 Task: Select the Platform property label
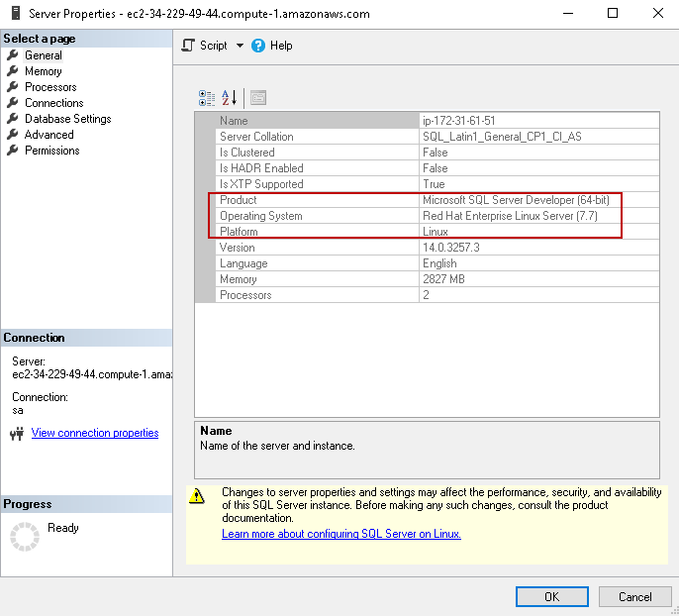239,232
